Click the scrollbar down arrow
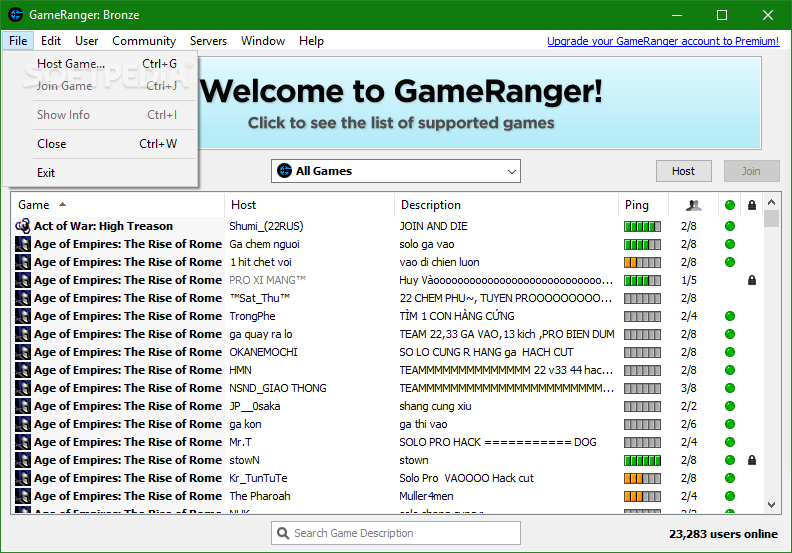This screenshot has width=792, height=553. tap(771, 505)
